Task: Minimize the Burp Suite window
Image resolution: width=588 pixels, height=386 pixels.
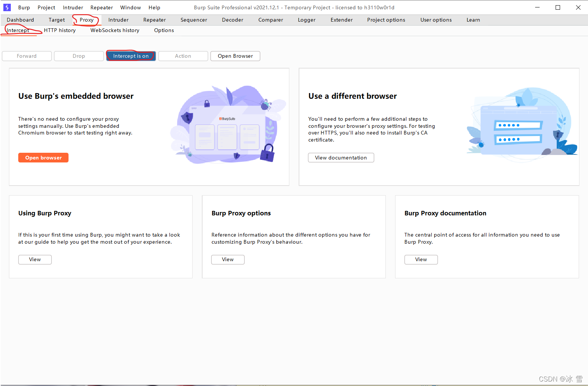Action: 537,7
